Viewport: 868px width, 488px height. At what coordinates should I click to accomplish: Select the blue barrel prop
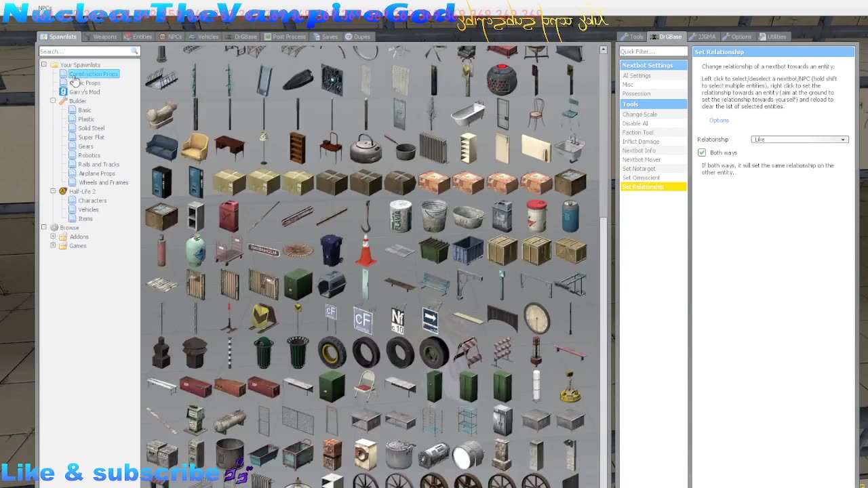coord(570,216)
